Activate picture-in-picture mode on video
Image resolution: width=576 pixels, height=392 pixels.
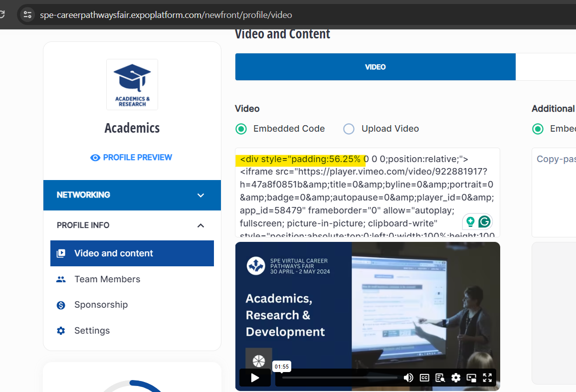tap(471, 378)
